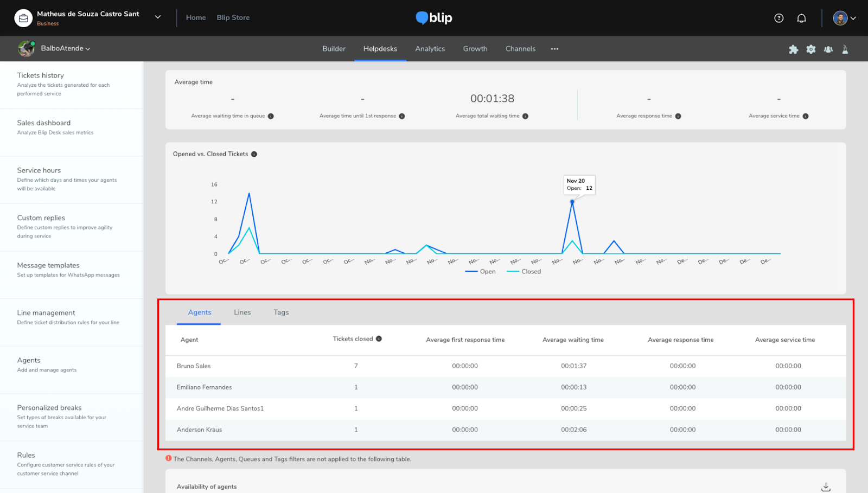Click info icon next to Tickets closed

click(379, 339)
